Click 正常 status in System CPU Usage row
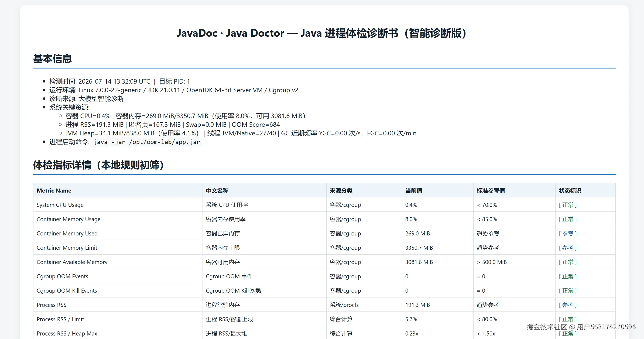This screenshot has width=644, height=339. pos(568,205)
